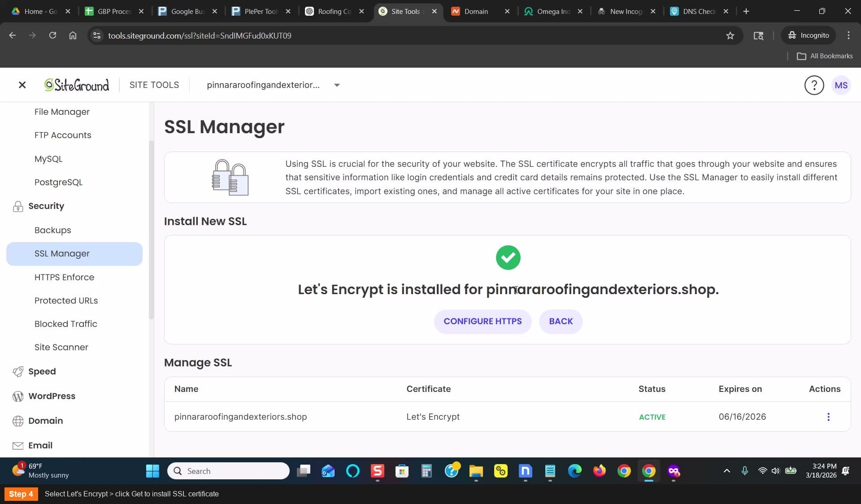Image resolution: width=861 pixels, height=504 pixels.
Task: Open the browser home page icon
Action: pos(73,35)
